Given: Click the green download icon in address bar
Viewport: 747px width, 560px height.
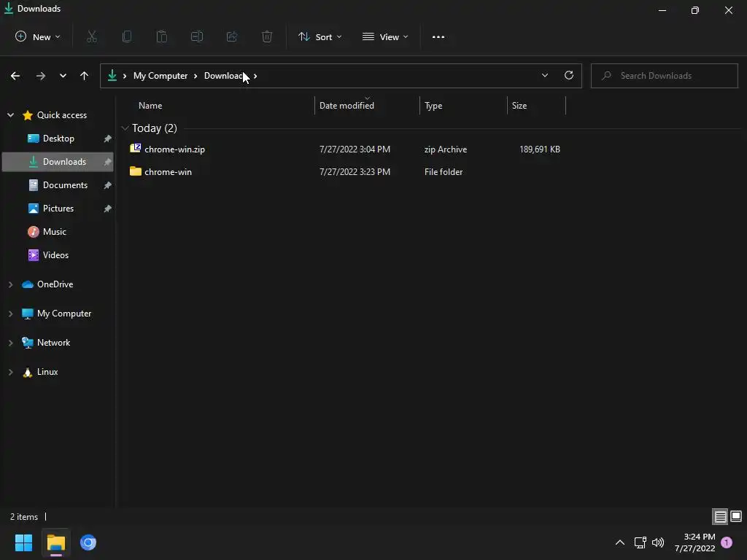Looking at the screenshot, I should coord(112,75).
